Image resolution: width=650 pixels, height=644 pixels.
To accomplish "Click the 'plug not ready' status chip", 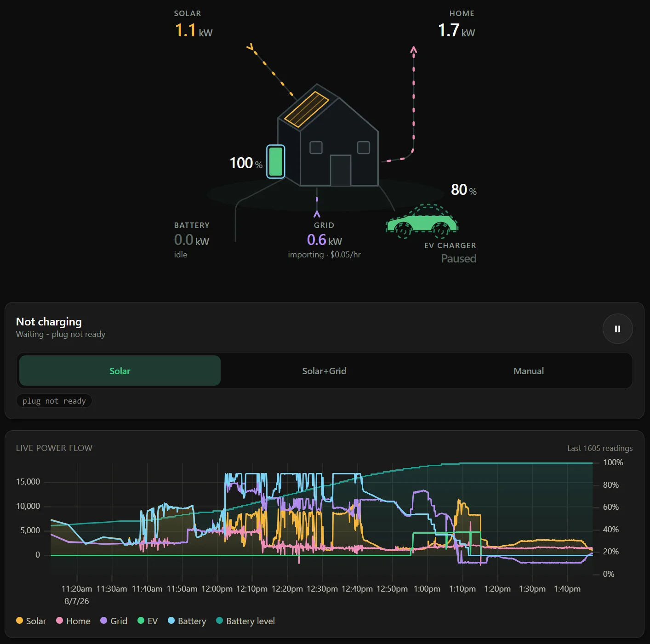I will tap(54, 401).
